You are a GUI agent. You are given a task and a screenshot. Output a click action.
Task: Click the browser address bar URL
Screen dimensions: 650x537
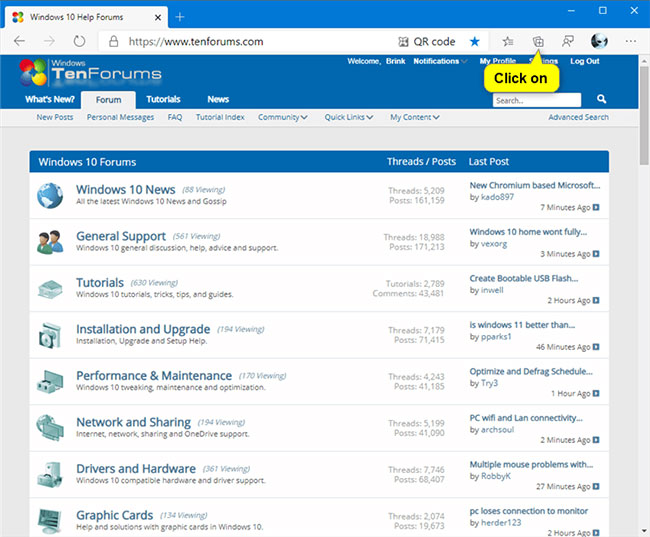point(196,41)
